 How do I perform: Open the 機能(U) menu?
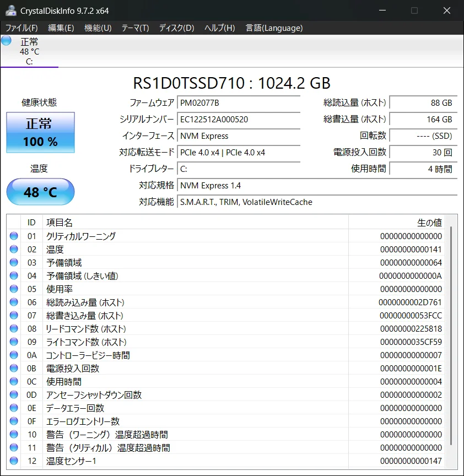[98, 28]
